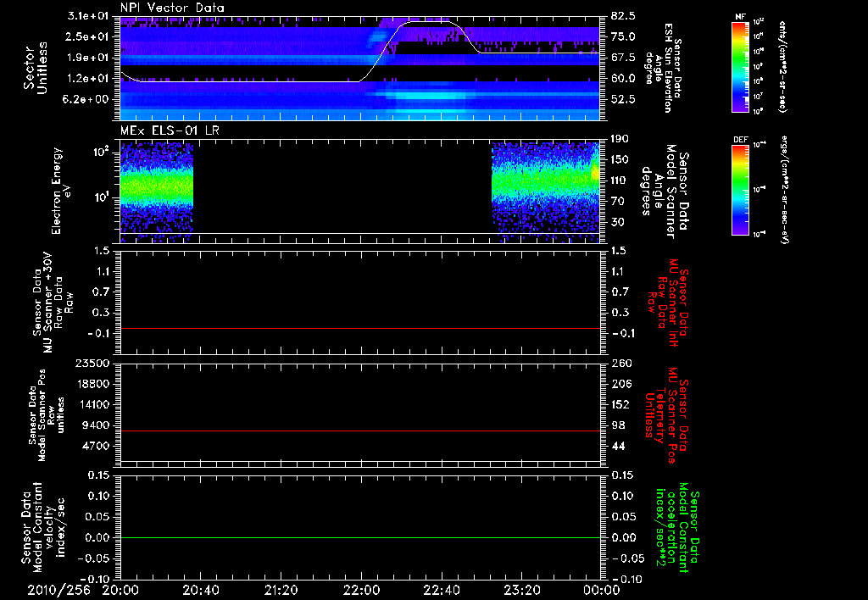Viewport: 868px width, 600px height.
Task: Click the 20:40 time axis label
Action: click(200, 590)
